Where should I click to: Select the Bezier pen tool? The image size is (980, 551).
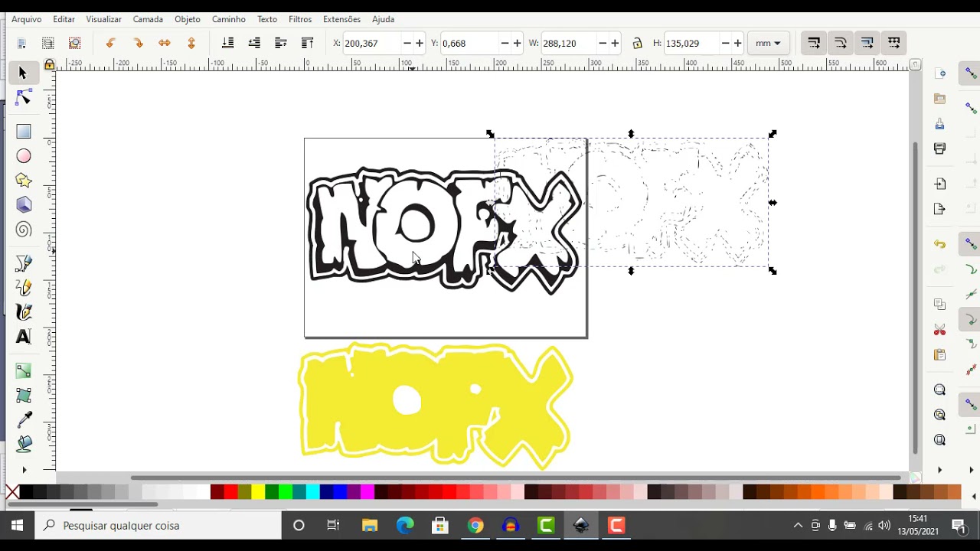(x=24, y=264)
